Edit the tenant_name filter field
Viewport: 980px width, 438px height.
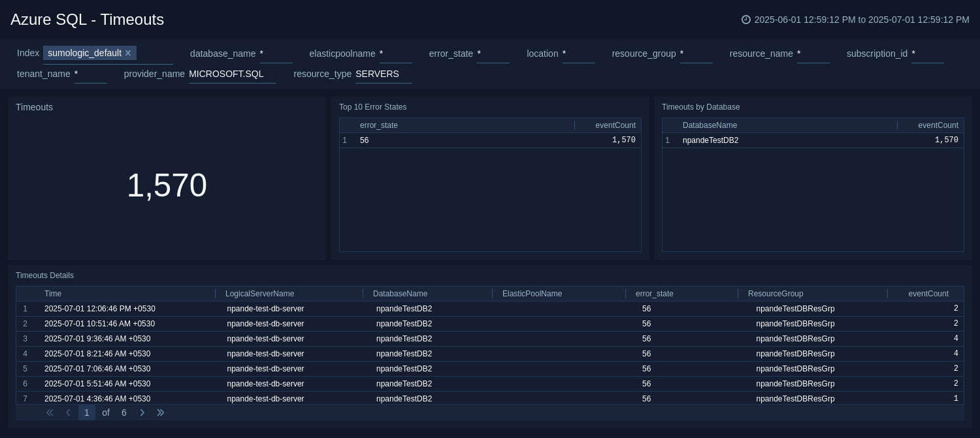coord(91,74)
